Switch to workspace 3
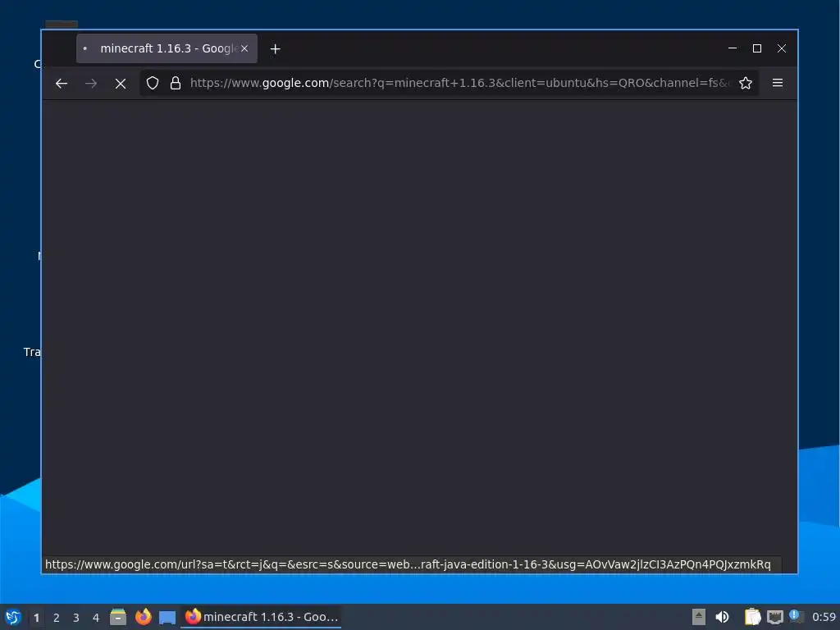 click(x=76, y=617)
